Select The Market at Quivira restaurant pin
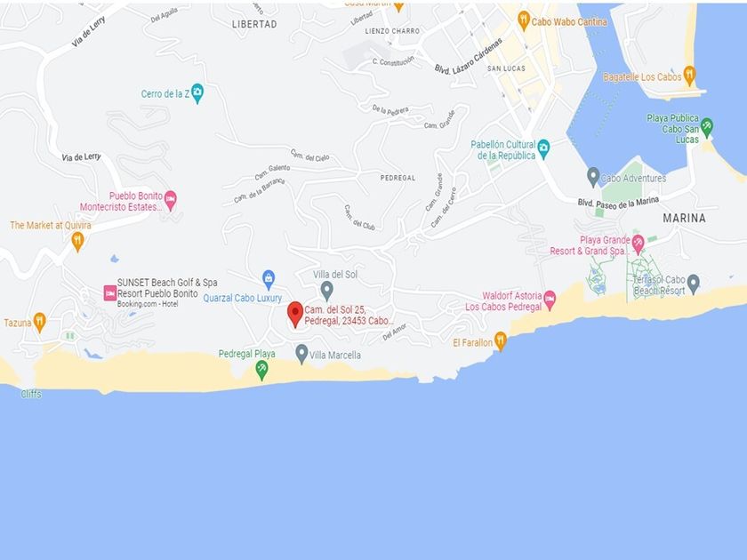The height and width of the screenshot is (560, 747). [x=77, y=242]
